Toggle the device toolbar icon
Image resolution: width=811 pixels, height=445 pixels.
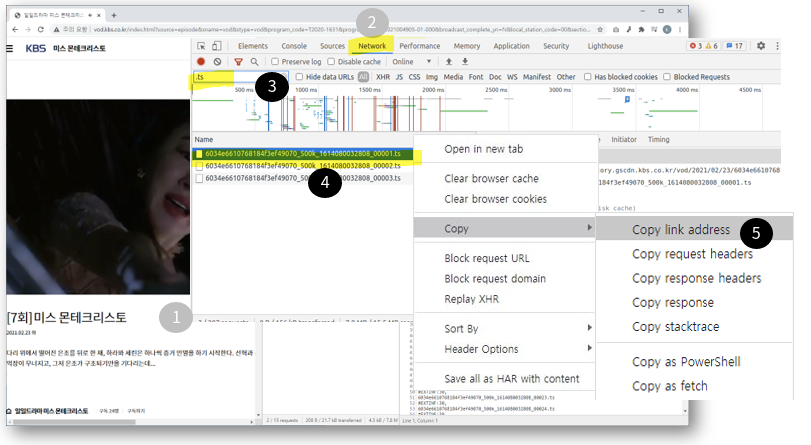[217, 46]
